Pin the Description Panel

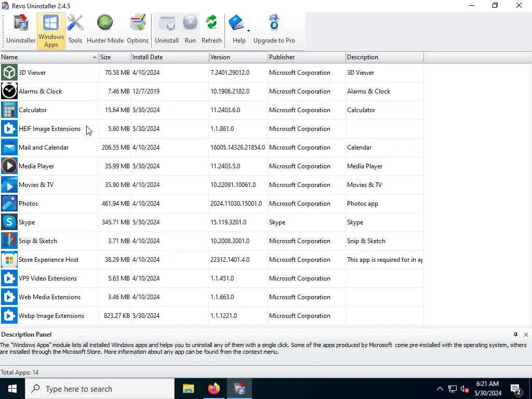click(x=515, y=335)
